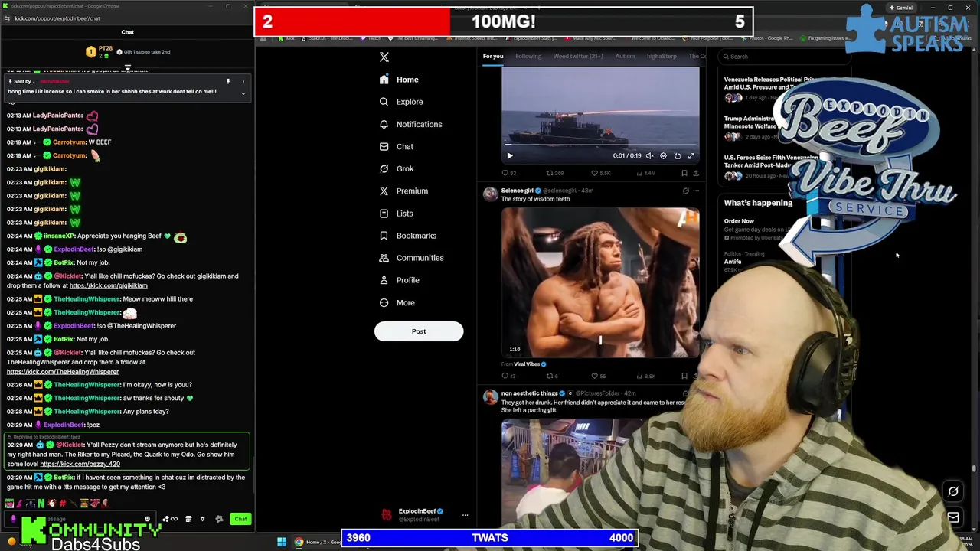Click the chat moderator badge settings icon
The image size is (980, 551).
pos(219,519)
